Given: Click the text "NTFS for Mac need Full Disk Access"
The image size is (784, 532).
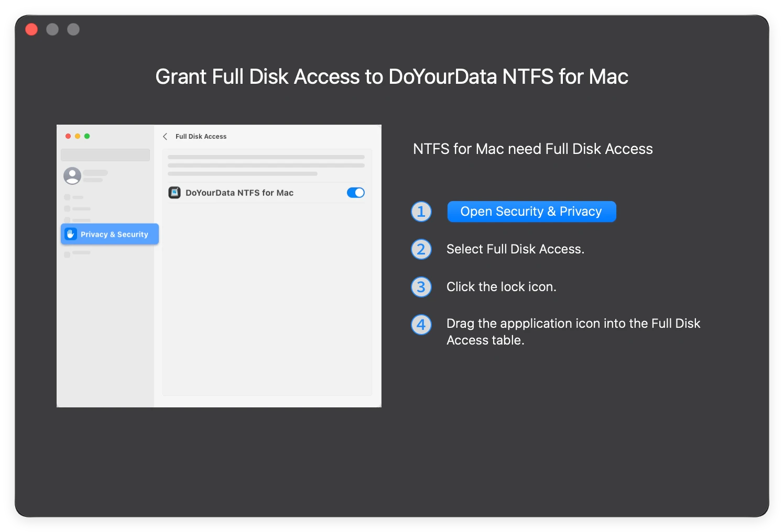Looking at the screenshot, I should (533, 149).
